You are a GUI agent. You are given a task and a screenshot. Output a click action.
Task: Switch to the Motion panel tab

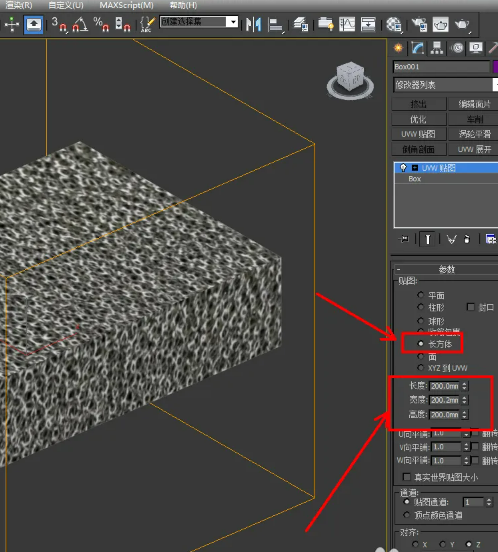457,48
